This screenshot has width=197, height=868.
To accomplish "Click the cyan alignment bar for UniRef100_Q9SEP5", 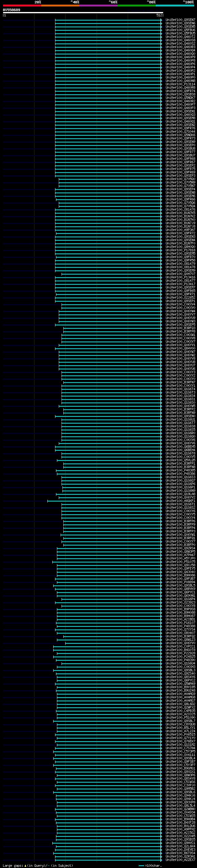I will point(108,325).
